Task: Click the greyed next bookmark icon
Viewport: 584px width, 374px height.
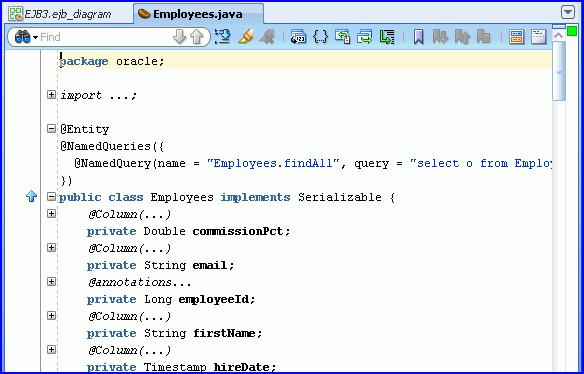Action: [440, 37]
